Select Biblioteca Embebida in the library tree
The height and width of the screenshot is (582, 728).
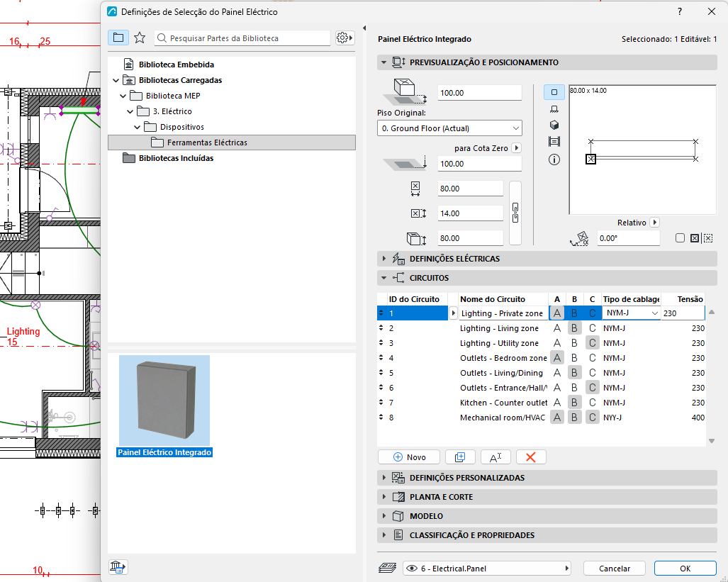point(176,65)
